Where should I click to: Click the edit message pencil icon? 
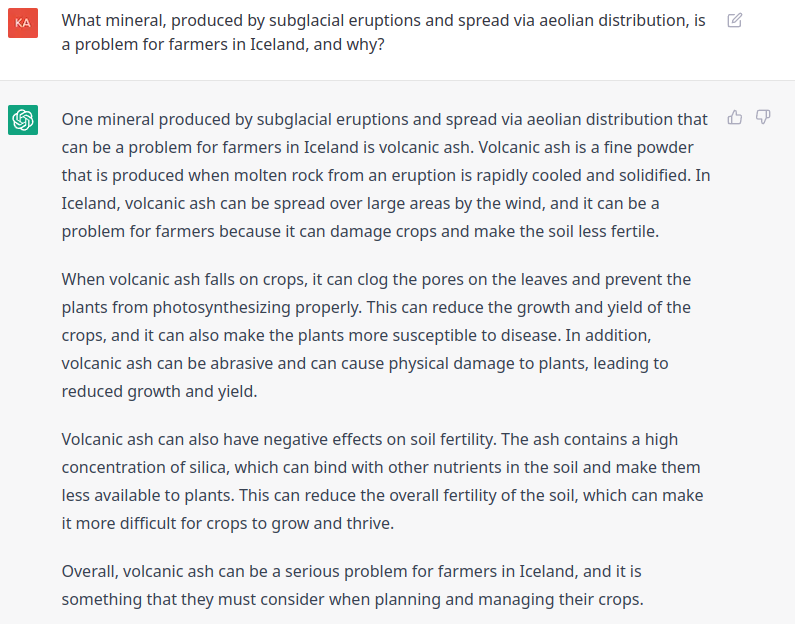pyautogui.click(x=735, y=20)
